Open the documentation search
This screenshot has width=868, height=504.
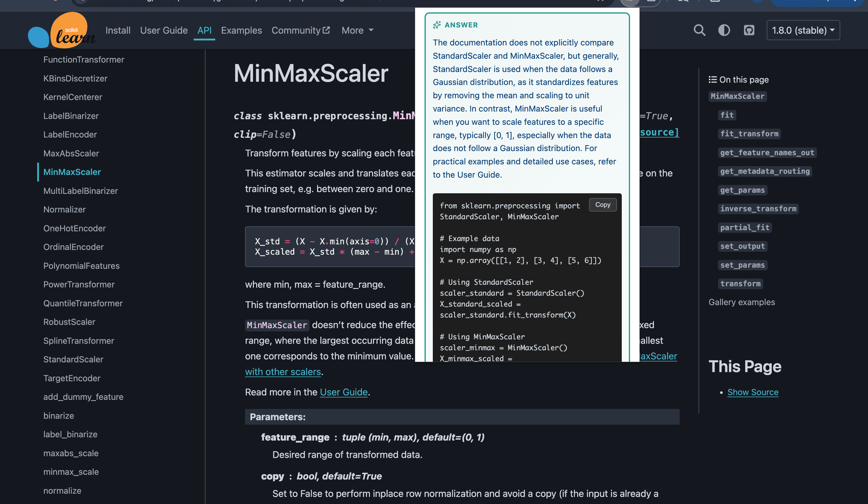point(699,30)
